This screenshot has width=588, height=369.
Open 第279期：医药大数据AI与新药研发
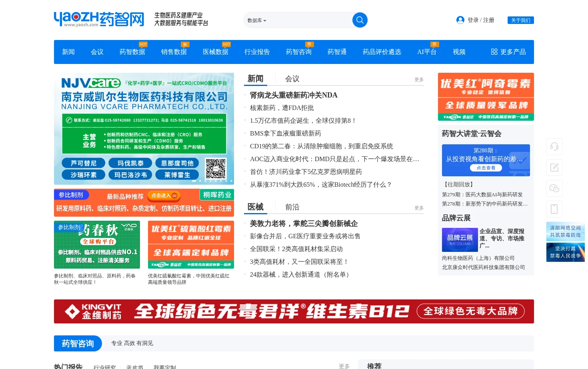[482, 195]
